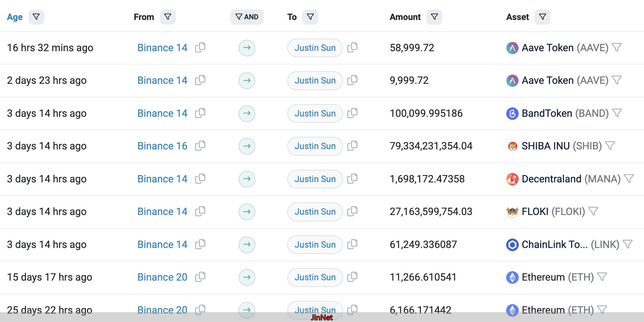Copy the Binance 16 sender address

click(200, 146)
